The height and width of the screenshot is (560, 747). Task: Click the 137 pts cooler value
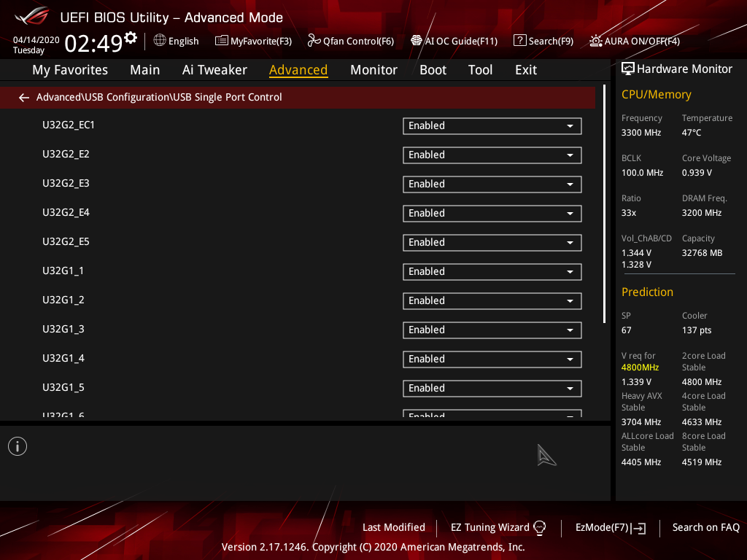(x=697, y=330)
